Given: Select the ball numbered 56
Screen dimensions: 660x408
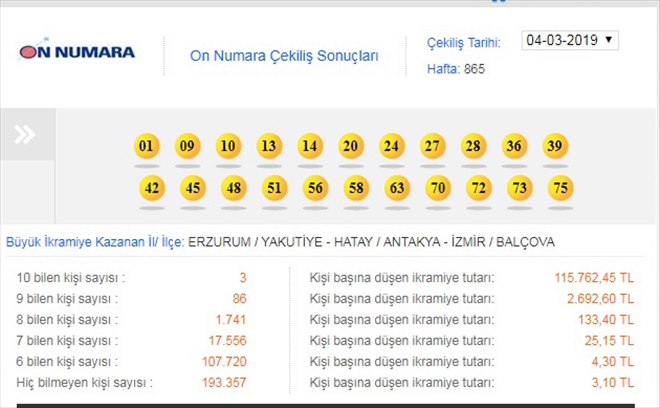Looking at the screenshot, I should click(x=315, y=188).
